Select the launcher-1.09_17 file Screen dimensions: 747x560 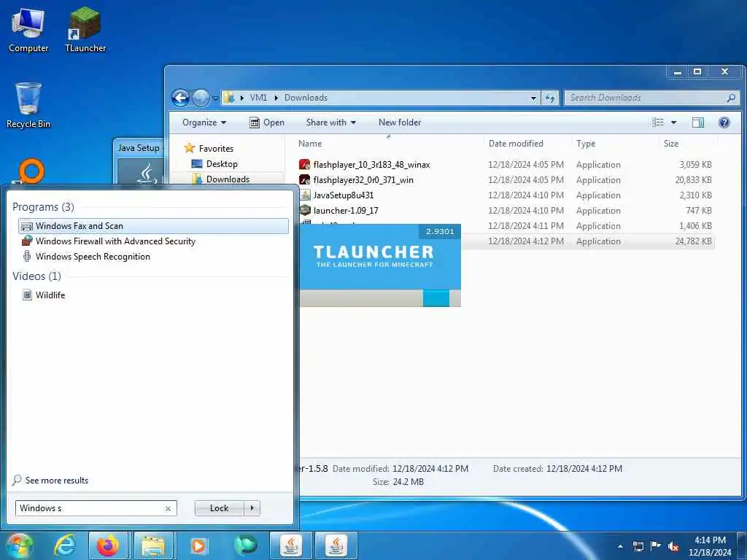tap(345, 211)
